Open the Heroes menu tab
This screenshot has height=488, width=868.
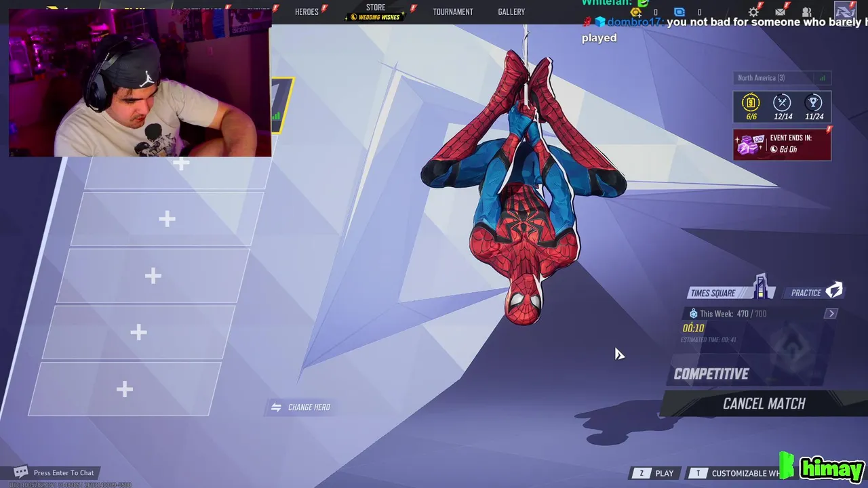coord(307,12)
